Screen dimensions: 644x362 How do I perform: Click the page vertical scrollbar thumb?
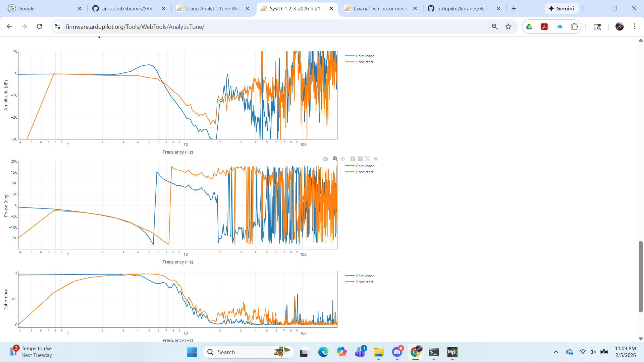coord(640,277)
